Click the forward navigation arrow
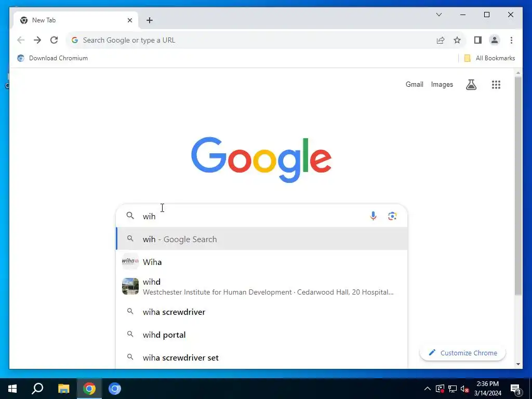 tap(37, 40)
